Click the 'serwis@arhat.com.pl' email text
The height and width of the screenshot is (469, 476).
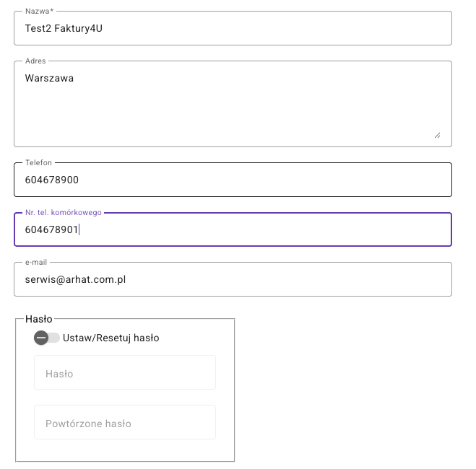point(75,279)
